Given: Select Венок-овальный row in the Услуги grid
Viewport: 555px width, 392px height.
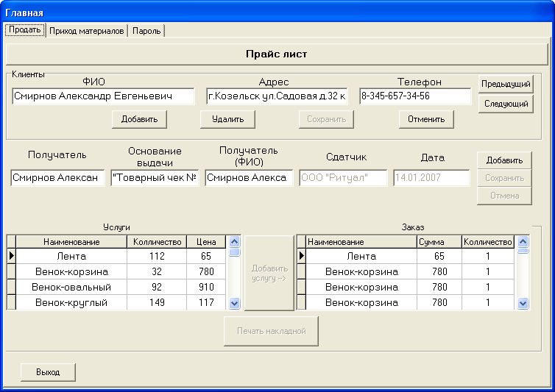Looking at the screenshot, I should pyautogui.click(x=73, y=287).
